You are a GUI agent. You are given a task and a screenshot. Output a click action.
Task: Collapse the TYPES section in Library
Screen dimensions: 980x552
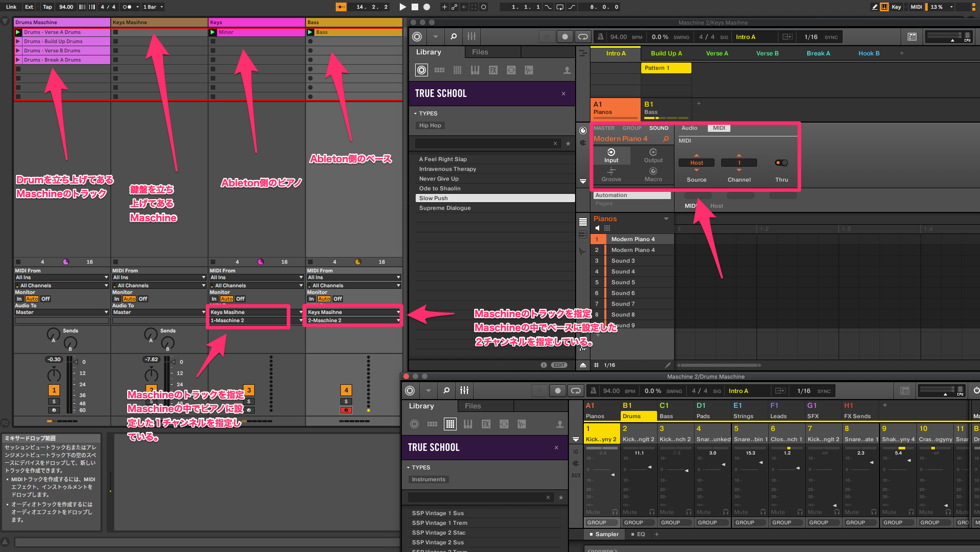pyautogui.click(x=416, y=113)
